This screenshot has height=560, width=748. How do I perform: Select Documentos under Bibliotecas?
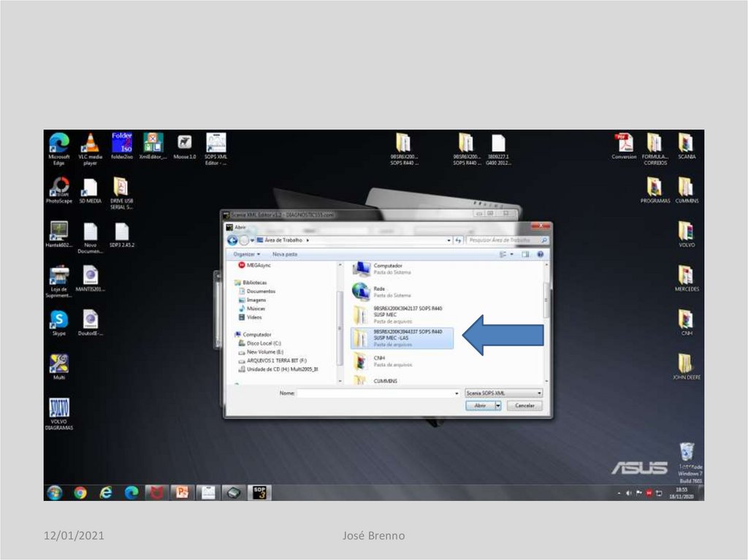(x=260, y=291)
